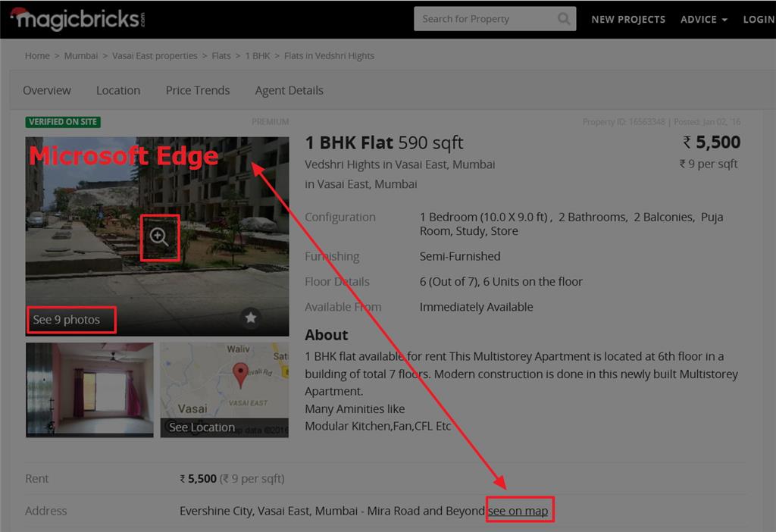Click the Available From label
The height and width of the screenshot is (532, 776).
[343, 307]
